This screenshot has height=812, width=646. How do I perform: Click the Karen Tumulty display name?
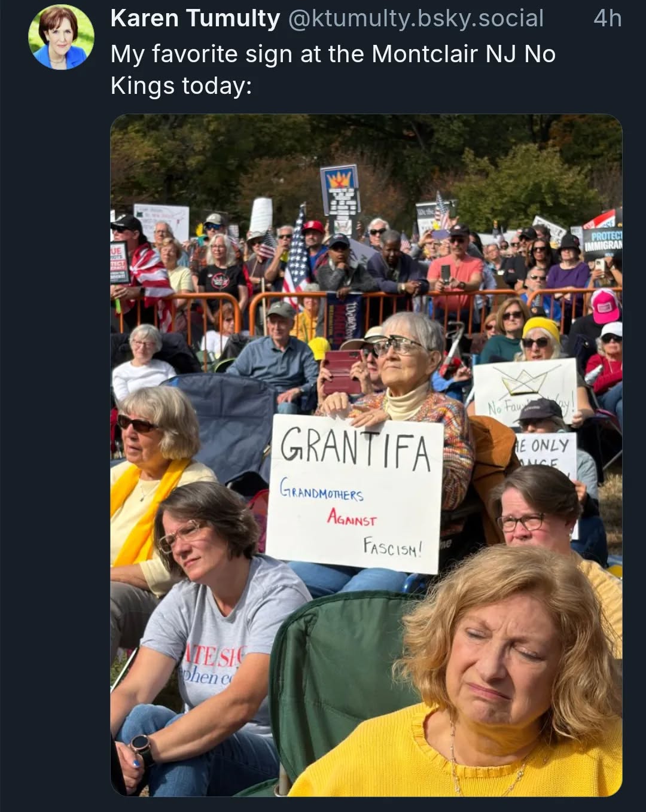[x=195, y=19]
